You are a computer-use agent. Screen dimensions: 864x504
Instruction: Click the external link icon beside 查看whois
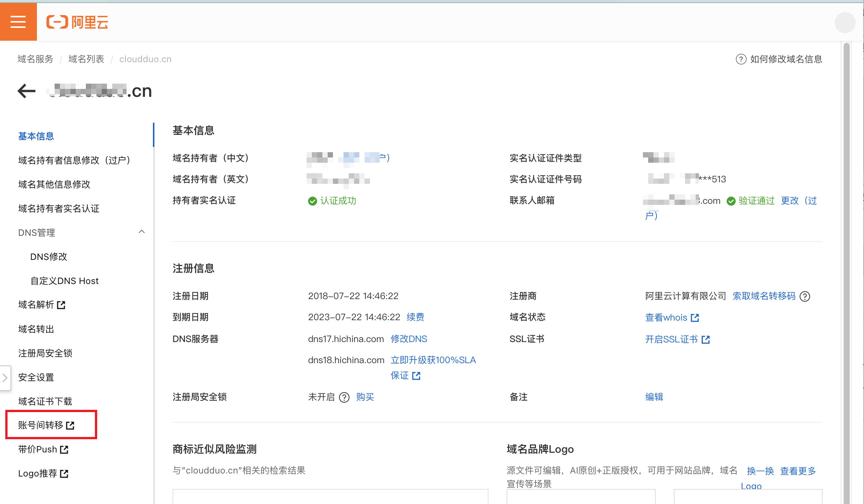click(695, 318)
